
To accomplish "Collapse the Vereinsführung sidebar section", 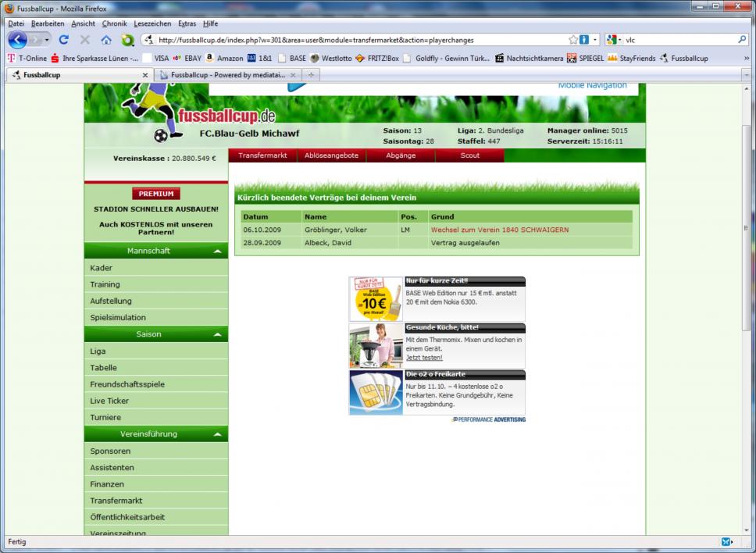I will [216, 434].
